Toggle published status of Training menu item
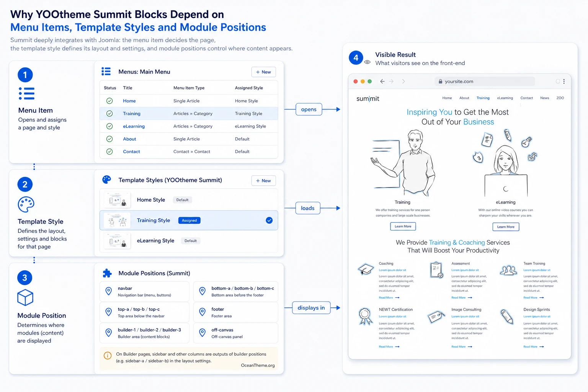This screenshot has width=588, height=392. (109, 114)
